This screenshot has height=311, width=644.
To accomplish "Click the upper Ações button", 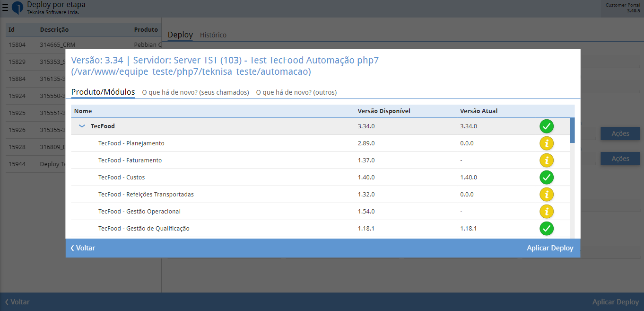I will (620, 133).
